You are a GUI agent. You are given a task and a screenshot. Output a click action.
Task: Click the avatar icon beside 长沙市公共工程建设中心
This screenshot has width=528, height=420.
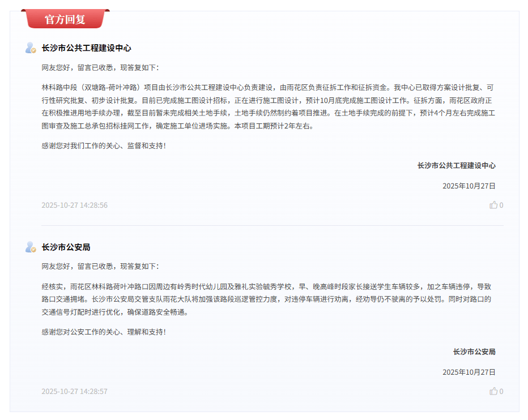point(31,48)
